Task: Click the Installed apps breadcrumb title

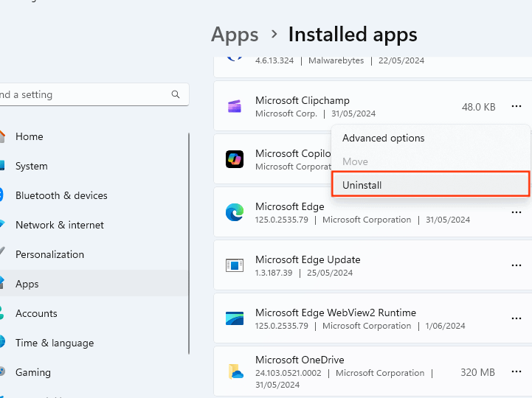Action: [353, 35]
